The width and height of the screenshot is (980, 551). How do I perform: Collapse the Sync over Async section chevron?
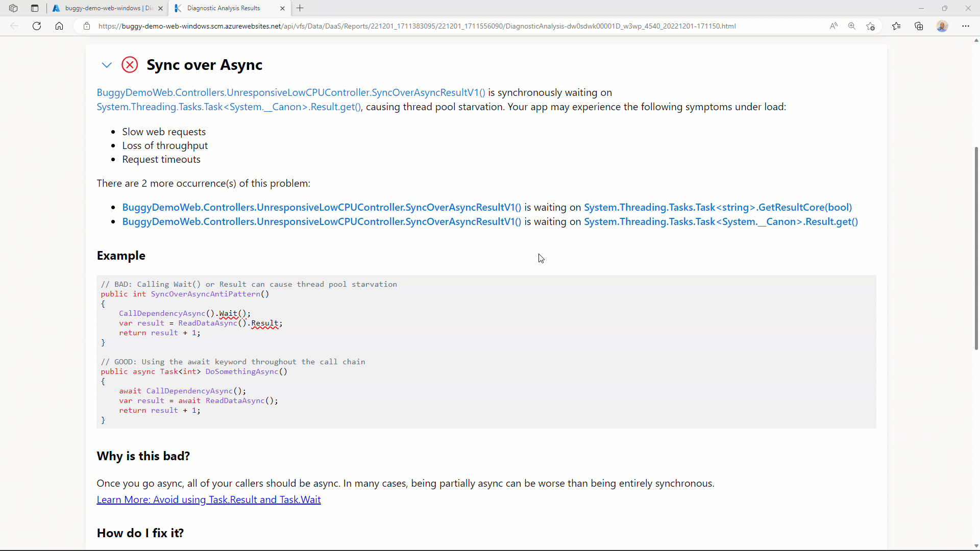coord(107,65)
